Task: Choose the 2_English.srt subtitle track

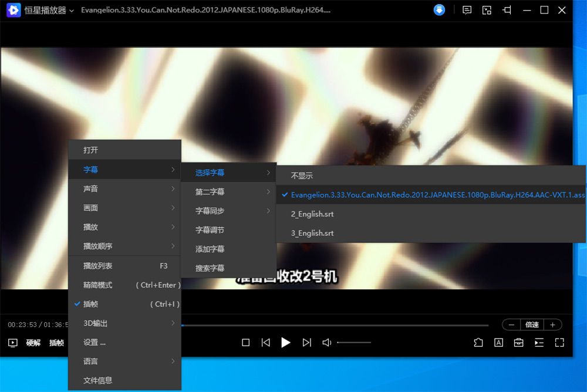Action: pos(312,214)
